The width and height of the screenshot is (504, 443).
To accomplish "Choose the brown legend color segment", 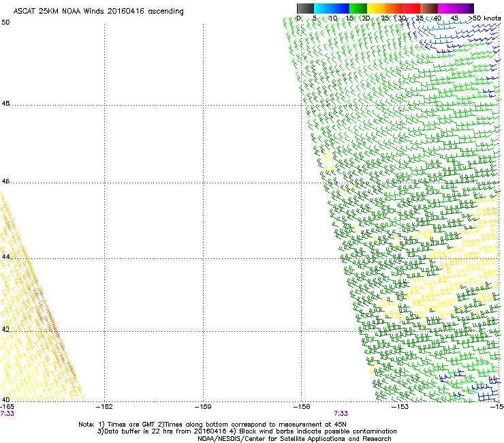I will tap(429, 8).
